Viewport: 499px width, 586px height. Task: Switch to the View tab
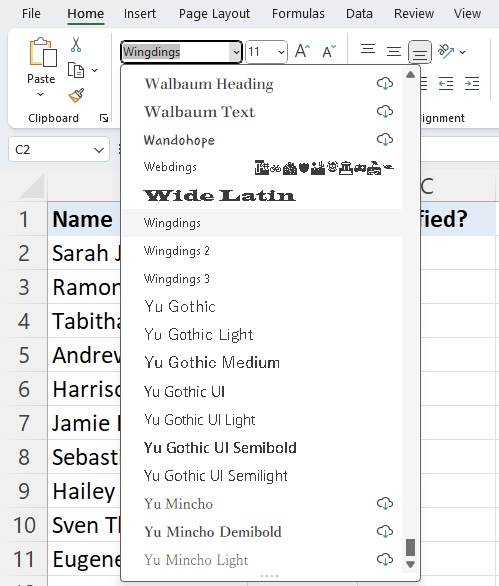pos(467,14)
